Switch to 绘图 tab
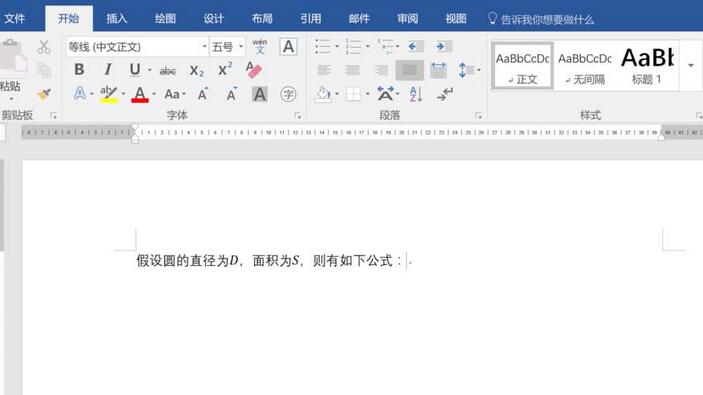This screenshot has height=395, width=703. [165, 18]
